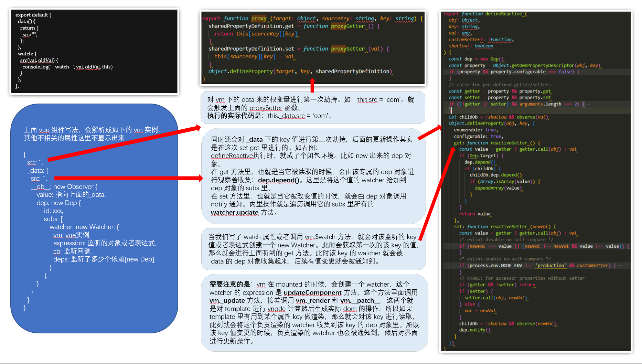Expand the folded 'customSetter' if block
This screenshot has height=364, width=642.
[620, 266]
